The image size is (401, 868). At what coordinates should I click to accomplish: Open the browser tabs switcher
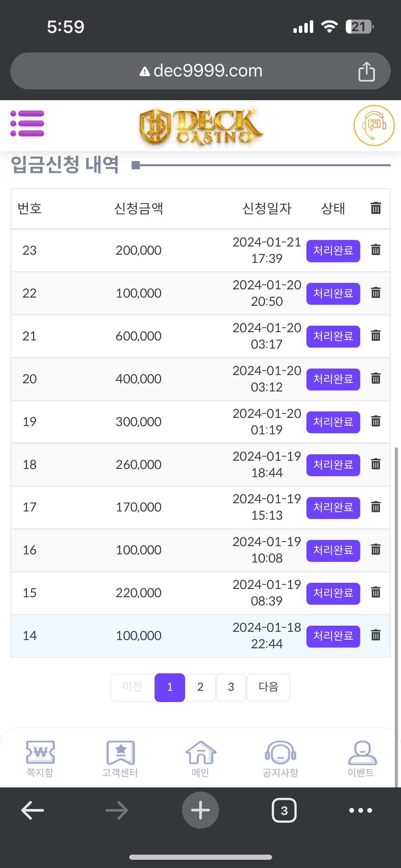tap(284, 810)
